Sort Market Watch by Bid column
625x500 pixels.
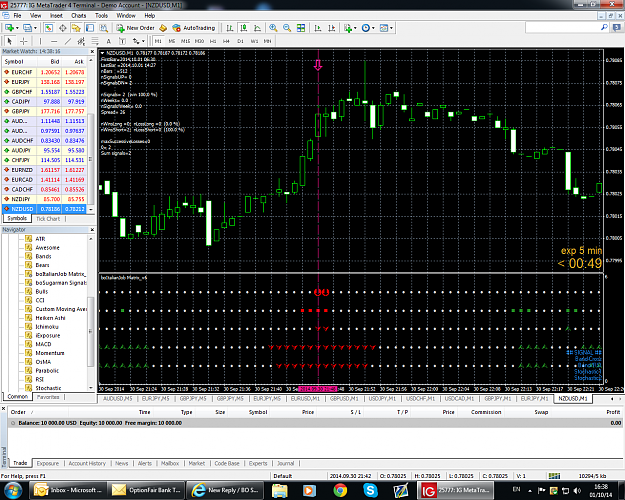click(49, 61)
